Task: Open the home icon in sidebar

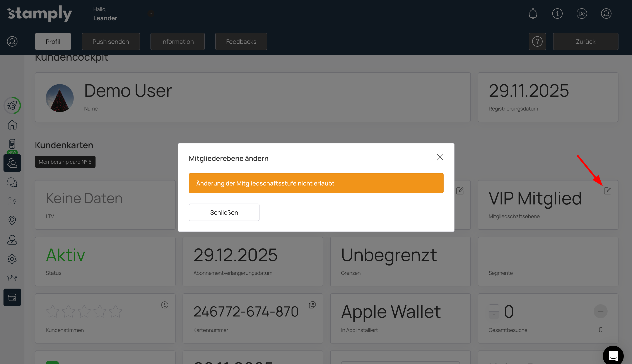Action: [12, 125]
